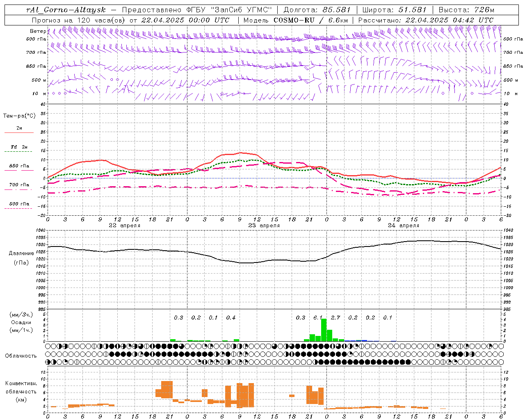Click the Облачность cloud cover label
The width and height of the screenshot is (525, 420).
(x=21, y=356)
